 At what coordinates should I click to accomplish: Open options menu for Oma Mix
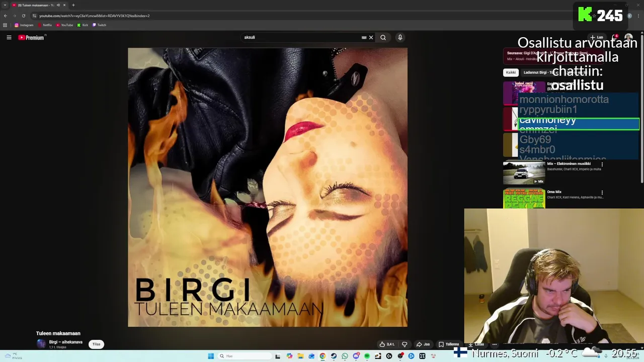point(602,193)
